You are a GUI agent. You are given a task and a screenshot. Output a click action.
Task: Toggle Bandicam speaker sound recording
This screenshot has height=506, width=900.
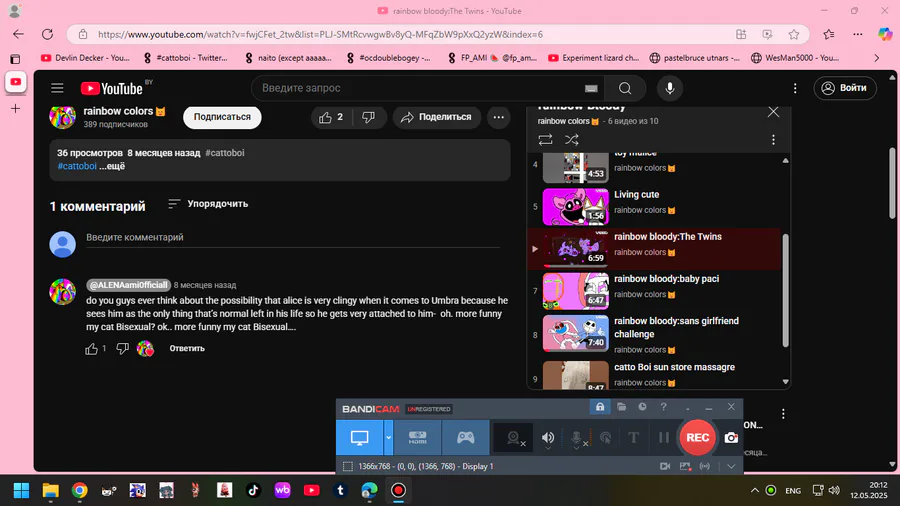click(x=548, y=438)
